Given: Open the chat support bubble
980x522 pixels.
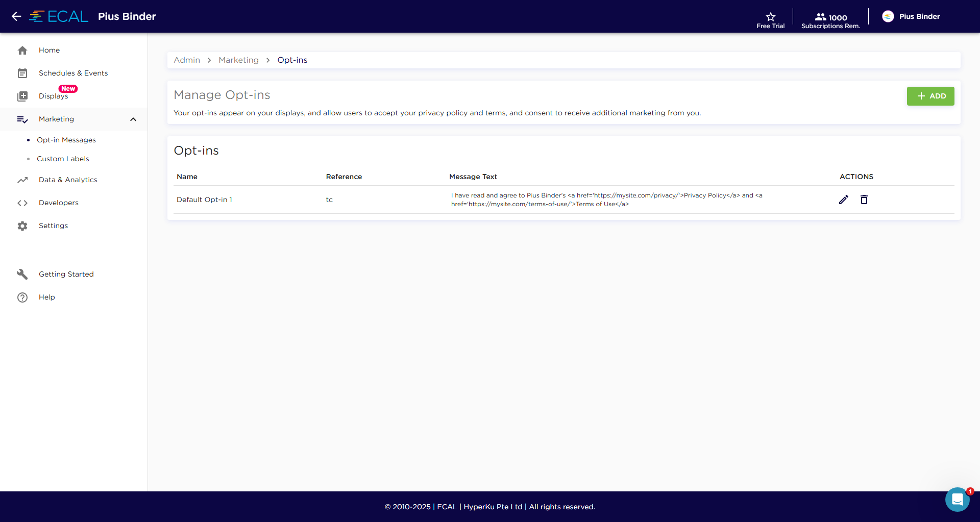Looking at the screenshot, I should tap(957, 500).
